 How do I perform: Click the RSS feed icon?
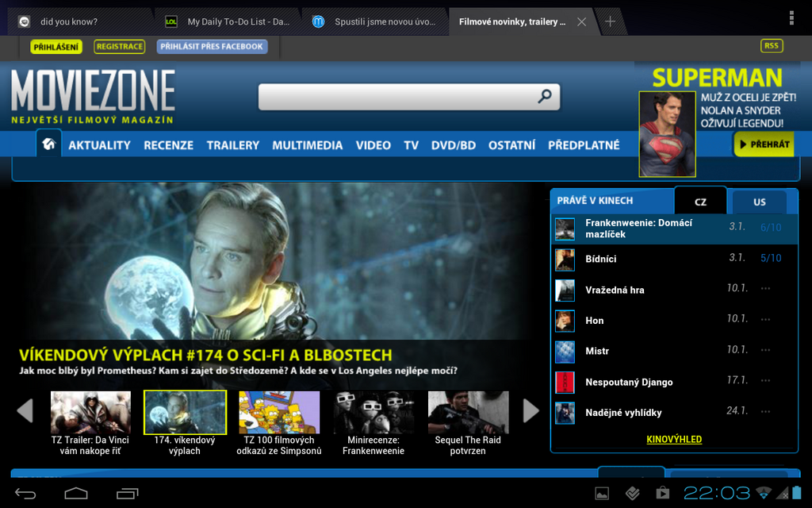(771, 46)
